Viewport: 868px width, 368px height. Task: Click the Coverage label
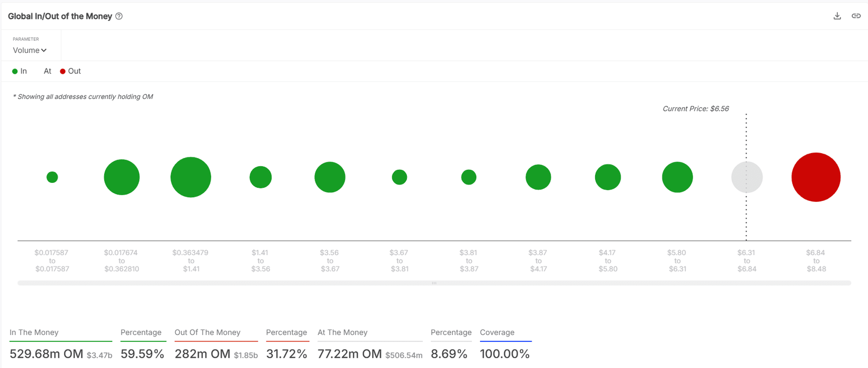(x=497, y=332)
